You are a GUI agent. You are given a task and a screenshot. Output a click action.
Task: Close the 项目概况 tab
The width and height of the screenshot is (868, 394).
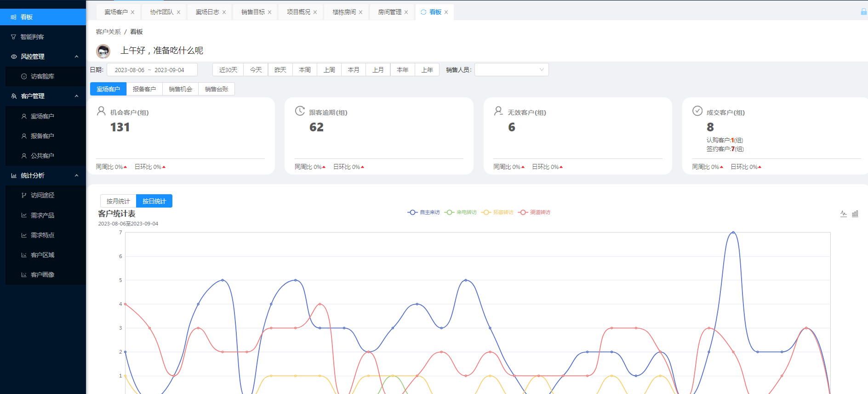[x=315, y=12]
